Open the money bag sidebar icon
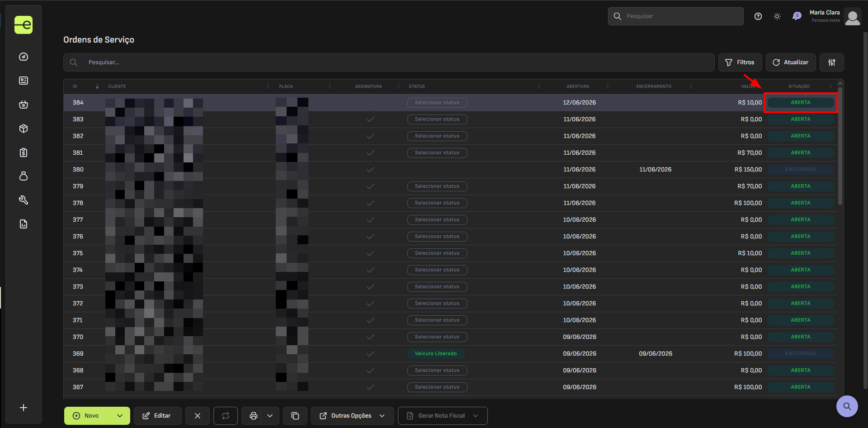The height and width of the screenshot is (428, 868). coord(24,176)
